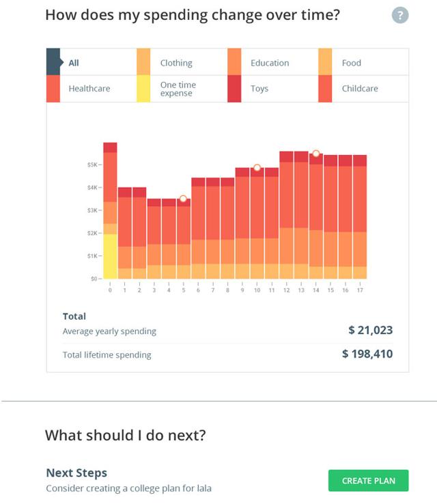Click the help question mark icon
This screenshot has height=504, width=437.
tap(400, 15)
